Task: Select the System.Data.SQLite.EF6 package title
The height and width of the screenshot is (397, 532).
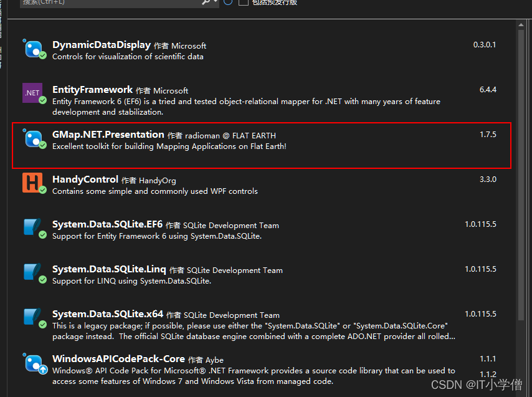Action: tap(107, 224)
